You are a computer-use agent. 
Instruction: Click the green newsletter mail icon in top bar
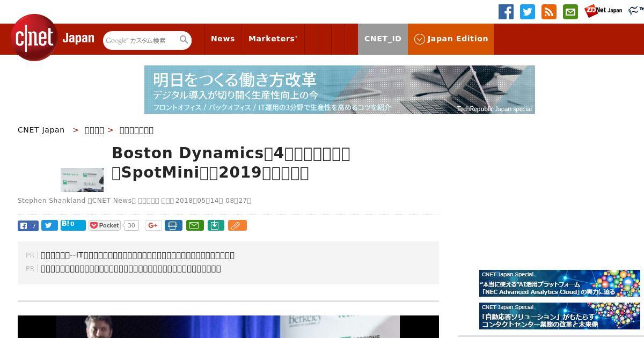pos(570,12)
